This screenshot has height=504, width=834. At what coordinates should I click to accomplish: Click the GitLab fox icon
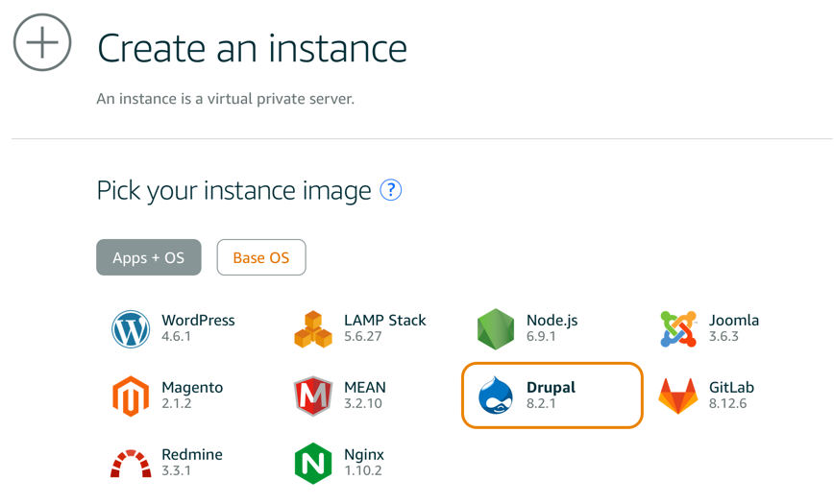tap(678, 396)
